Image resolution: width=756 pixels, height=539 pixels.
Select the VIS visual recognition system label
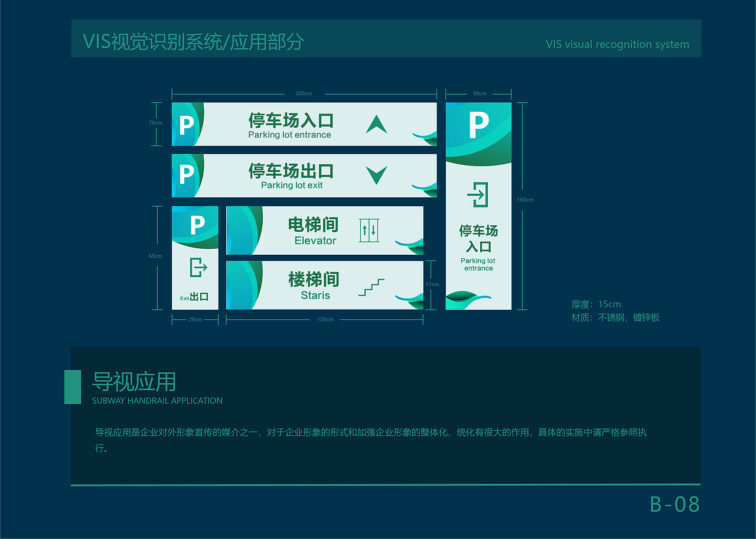[617, 44]
